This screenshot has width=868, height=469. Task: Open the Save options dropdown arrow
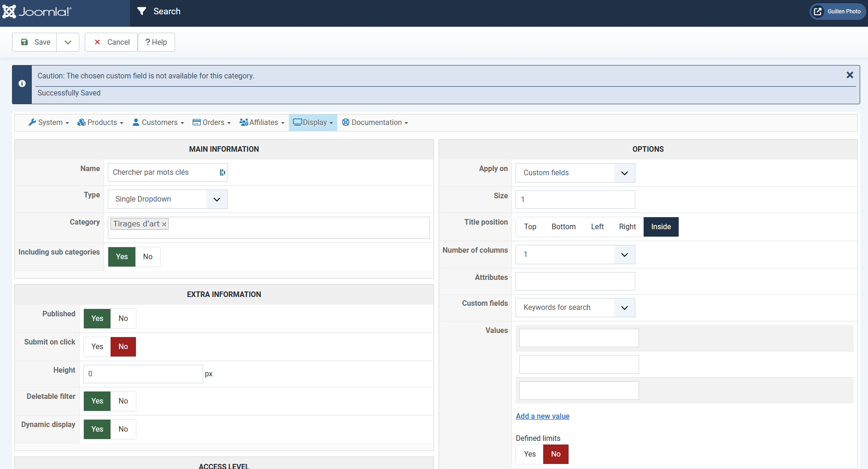point(68,42)
